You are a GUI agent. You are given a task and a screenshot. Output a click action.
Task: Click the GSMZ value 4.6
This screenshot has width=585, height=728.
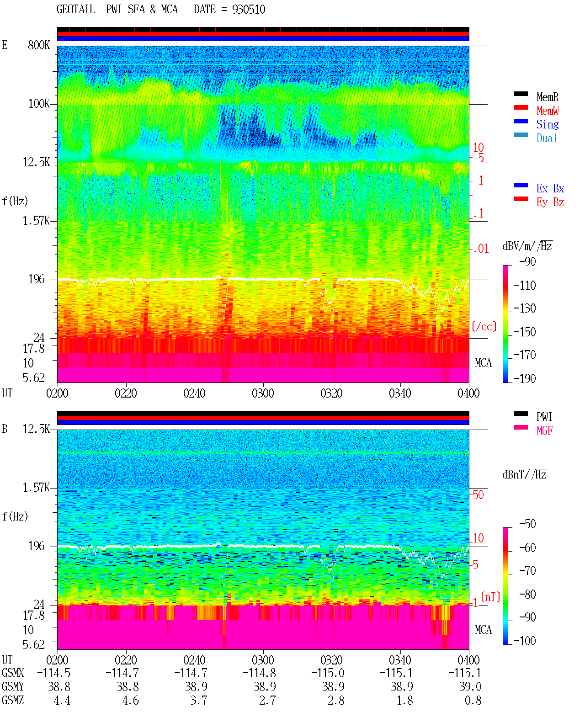click(x=131, y=700)
